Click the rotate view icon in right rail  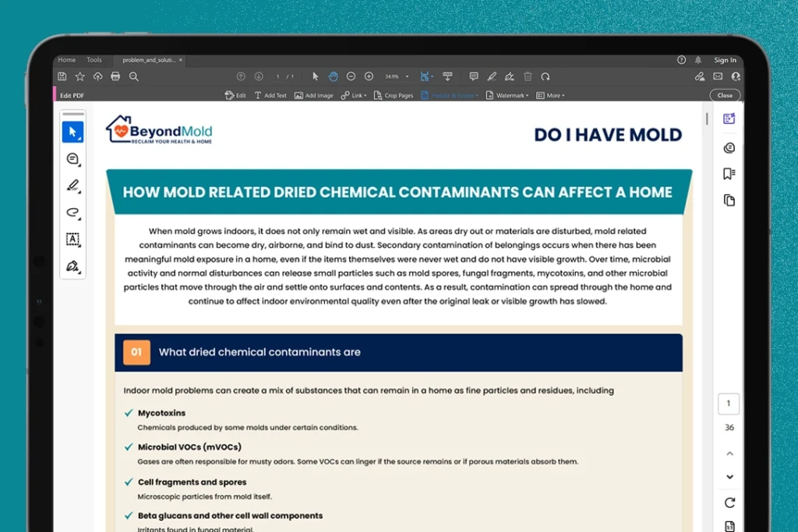729,502
